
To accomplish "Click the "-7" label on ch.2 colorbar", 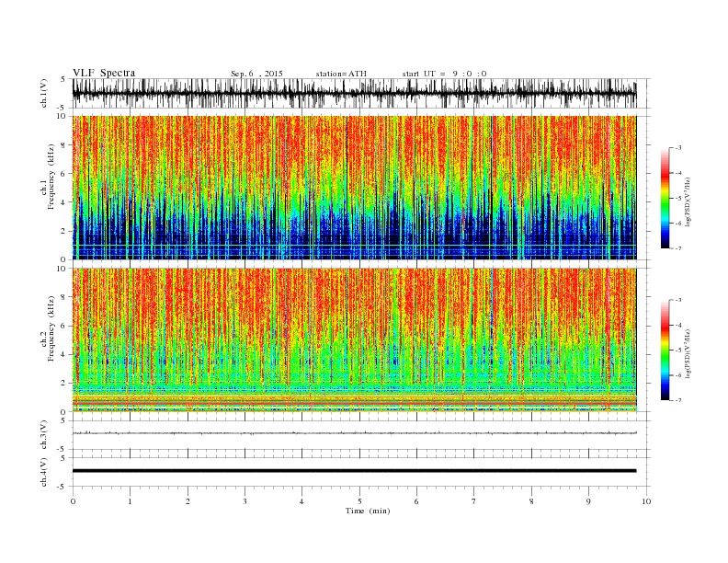I will [x=677, y=400].
